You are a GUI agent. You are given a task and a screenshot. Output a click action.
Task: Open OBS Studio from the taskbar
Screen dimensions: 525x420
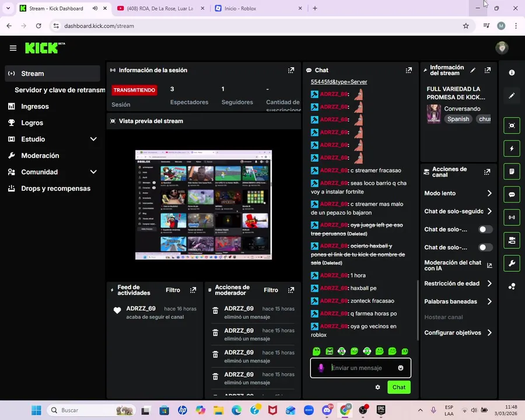[x=363, y=410]
